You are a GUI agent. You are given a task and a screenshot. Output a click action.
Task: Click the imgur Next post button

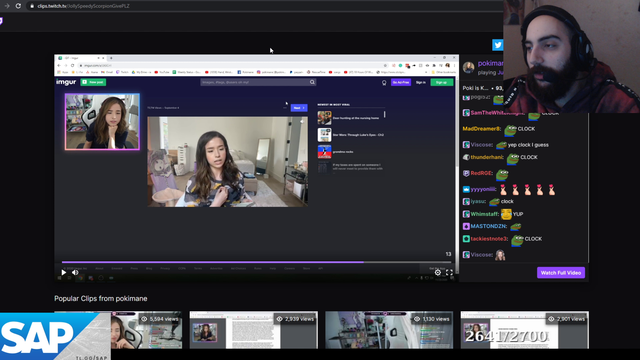(x=299, y=108)
